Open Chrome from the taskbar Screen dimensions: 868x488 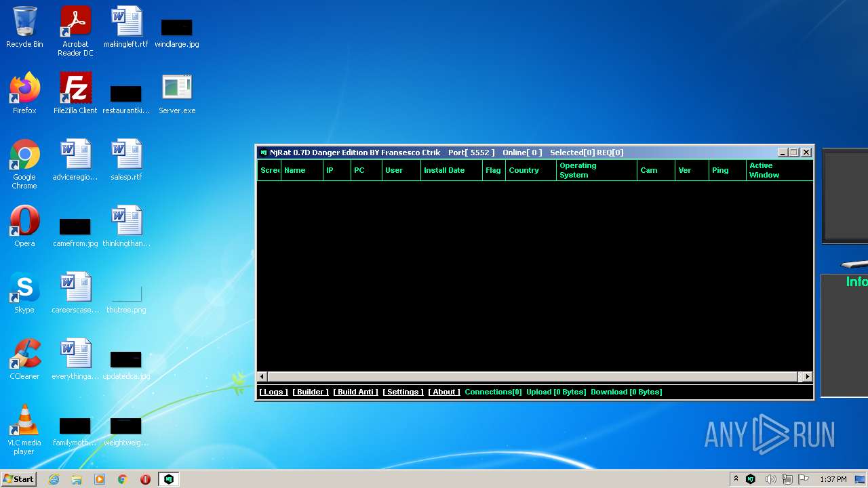point(123,479)
